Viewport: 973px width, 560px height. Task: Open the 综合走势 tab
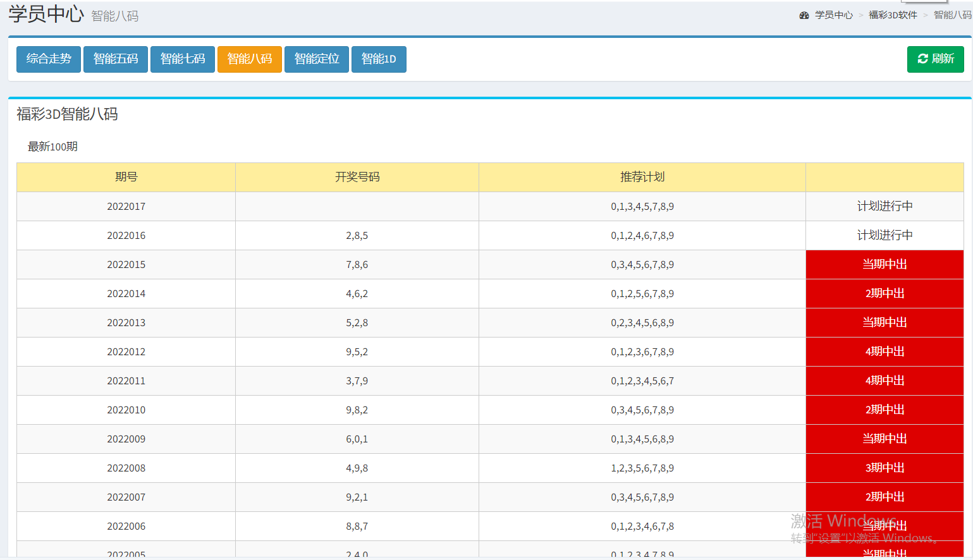(49, 59)
